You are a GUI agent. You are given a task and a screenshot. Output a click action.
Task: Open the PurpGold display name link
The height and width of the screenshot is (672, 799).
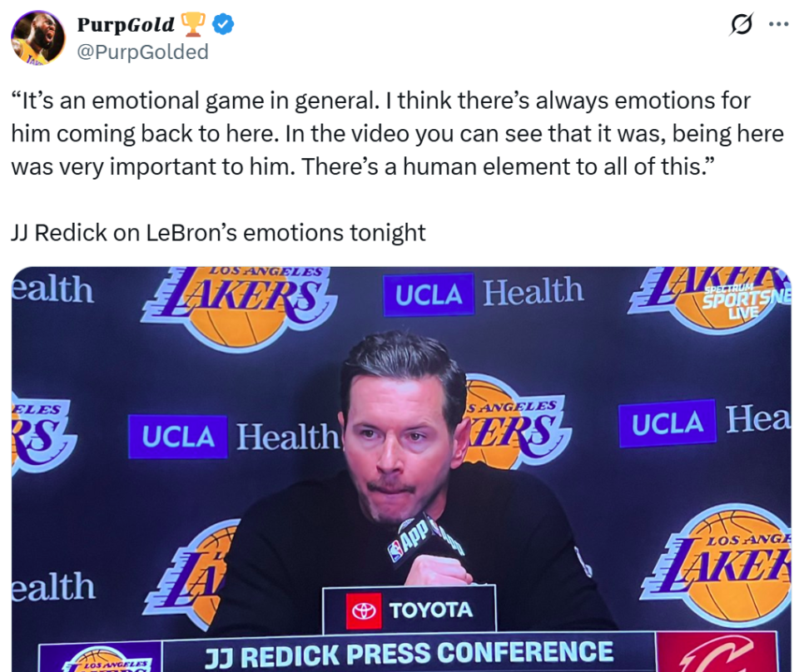point(126,25)
